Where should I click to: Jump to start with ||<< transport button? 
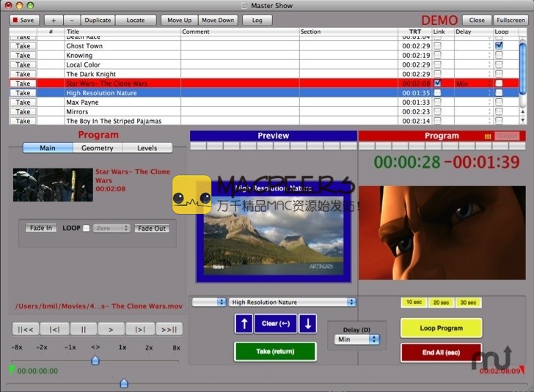(x=26, y=330)
